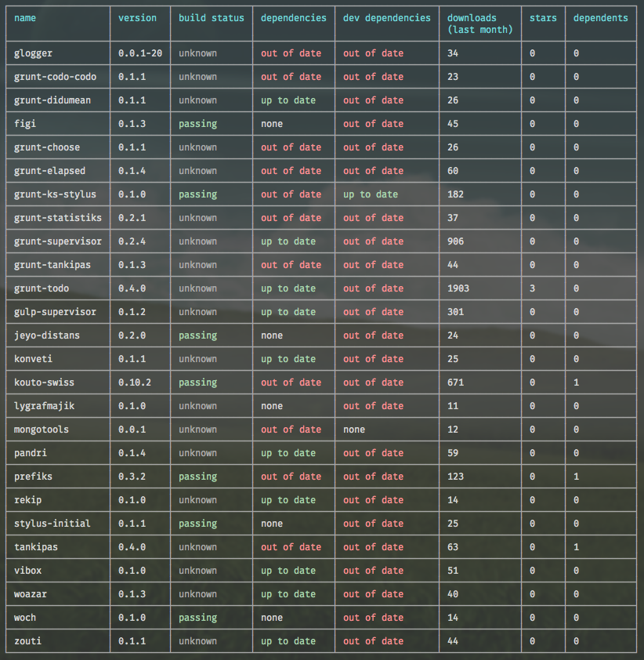644x660 pixels.
Task: Click downloads value '51' for vibox
Action: point(453,571)
